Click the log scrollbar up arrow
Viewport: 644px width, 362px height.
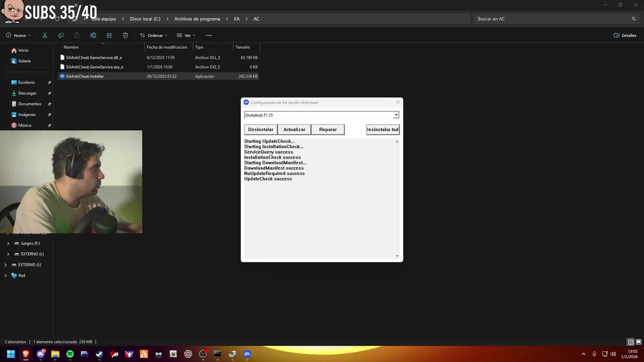coord(397,141)
